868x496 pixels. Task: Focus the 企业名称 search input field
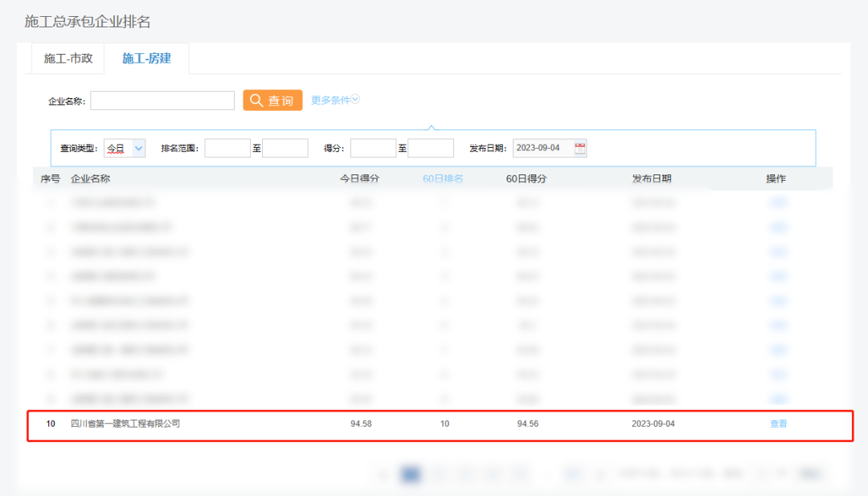(x=162, y=100)
